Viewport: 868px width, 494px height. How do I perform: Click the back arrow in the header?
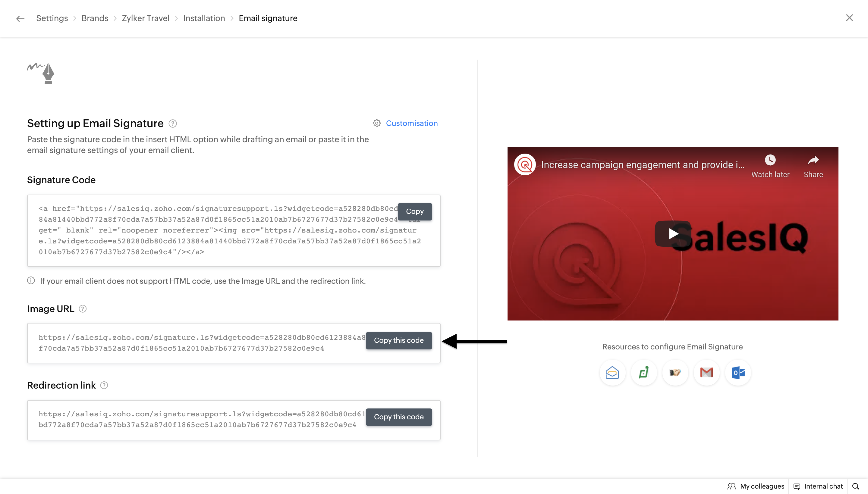(x=20, y=18)
